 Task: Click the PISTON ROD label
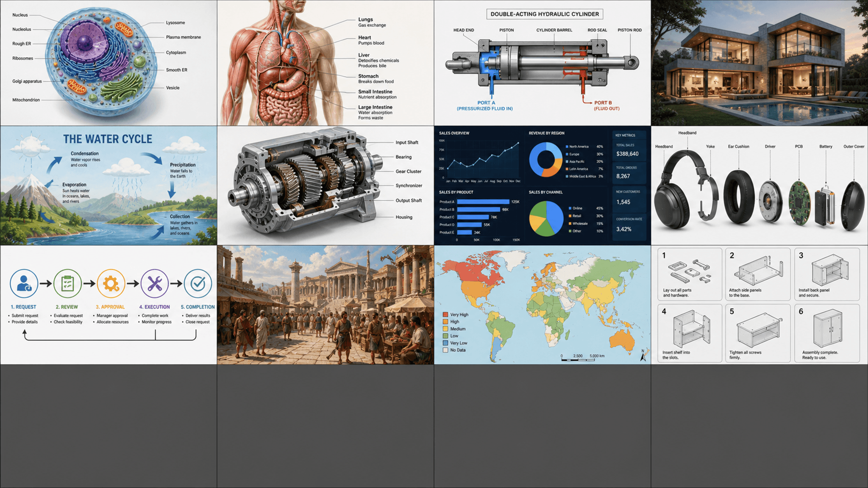click(x=629, y=30)
